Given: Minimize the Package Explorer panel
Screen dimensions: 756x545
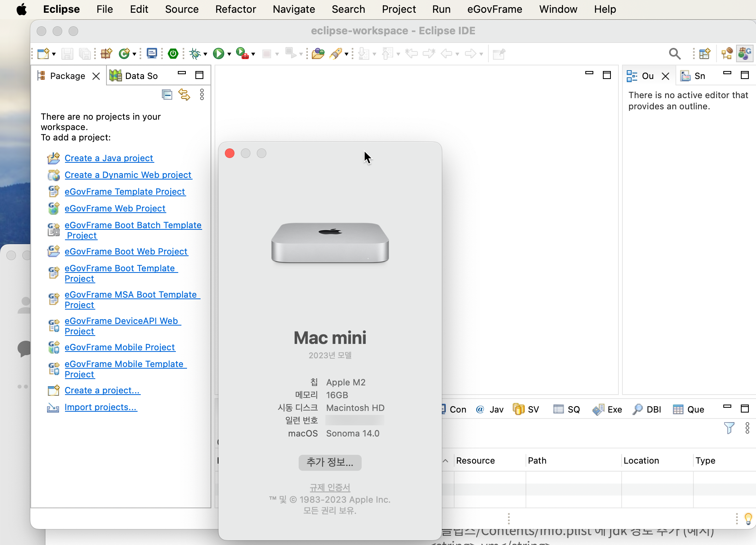Looking at the screenshot, I should coord(182,73).
